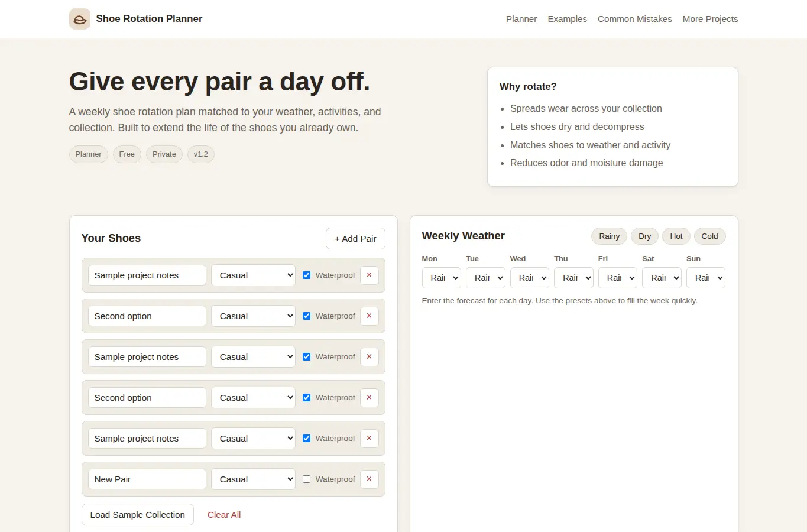Click the + Add Pair button
The width and height of the screenshot is (807, 532).
pyautogui.click(x=355, y=239)
